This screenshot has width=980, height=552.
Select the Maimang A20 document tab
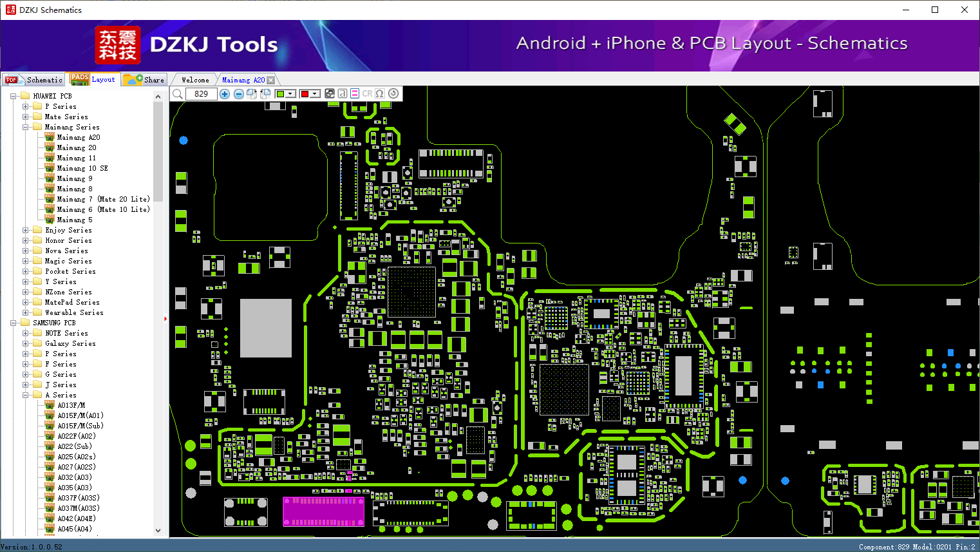pos(243,80)
